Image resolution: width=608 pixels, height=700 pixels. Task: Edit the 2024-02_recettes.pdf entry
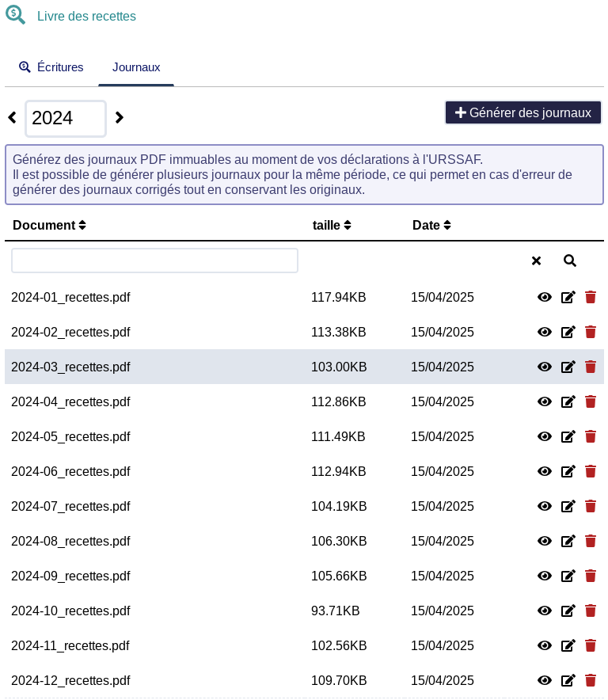tap(568, 332)
